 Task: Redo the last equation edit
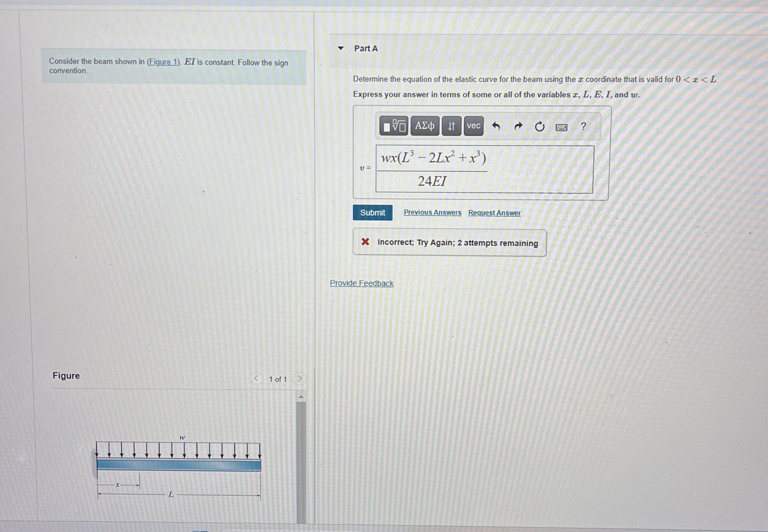518,126
